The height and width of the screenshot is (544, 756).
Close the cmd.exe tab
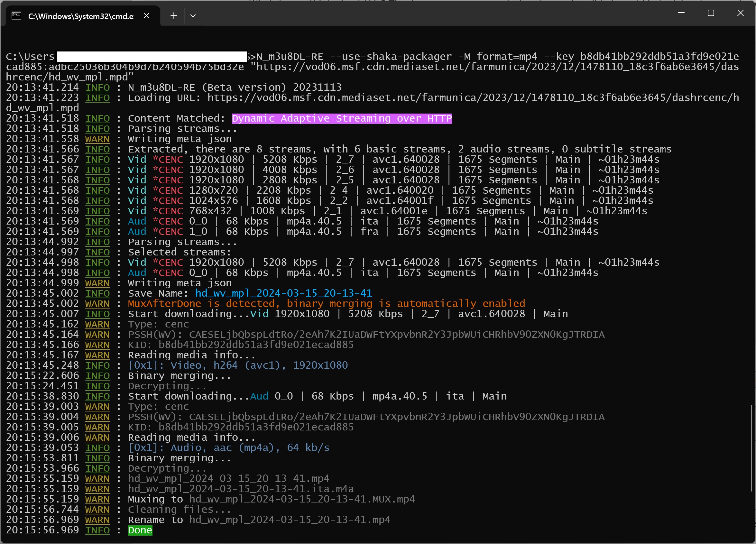pos(146,16)
